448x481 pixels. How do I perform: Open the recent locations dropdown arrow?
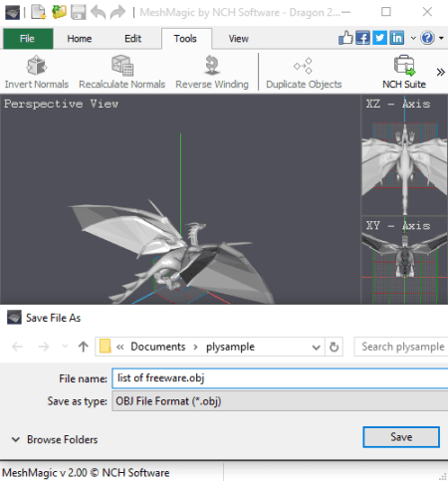[x=65, y=347]
